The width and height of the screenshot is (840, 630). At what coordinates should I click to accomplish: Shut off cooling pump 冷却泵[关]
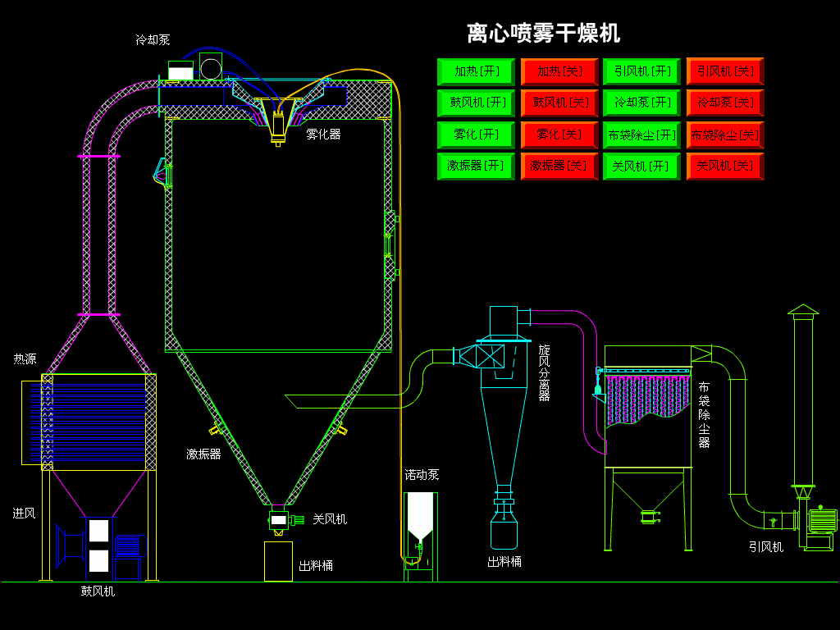[x=725, y=103]
